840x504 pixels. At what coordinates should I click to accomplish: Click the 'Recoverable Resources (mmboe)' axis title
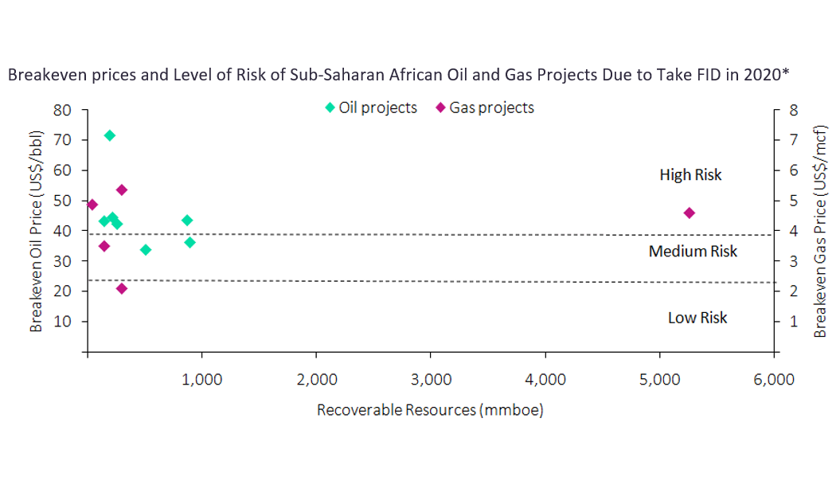[x=430, y=410]
